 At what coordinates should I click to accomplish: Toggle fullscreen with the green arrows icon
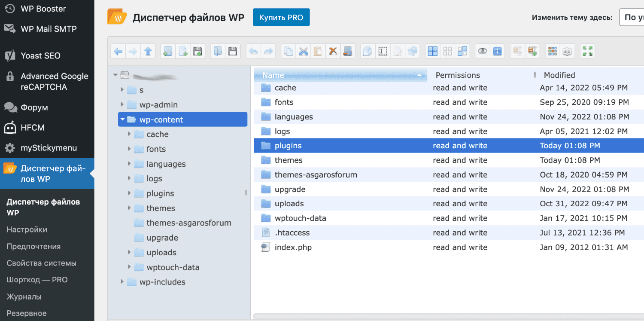(587, 52)
